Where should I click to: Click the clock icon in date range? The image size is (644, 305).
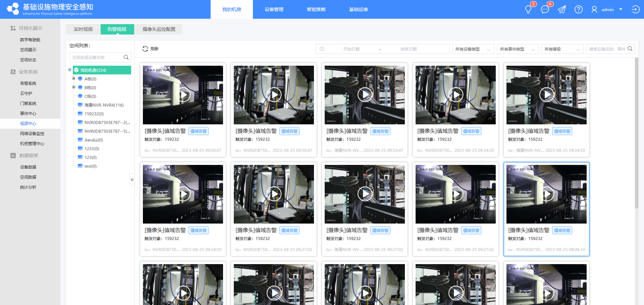(x=322, y=49)
